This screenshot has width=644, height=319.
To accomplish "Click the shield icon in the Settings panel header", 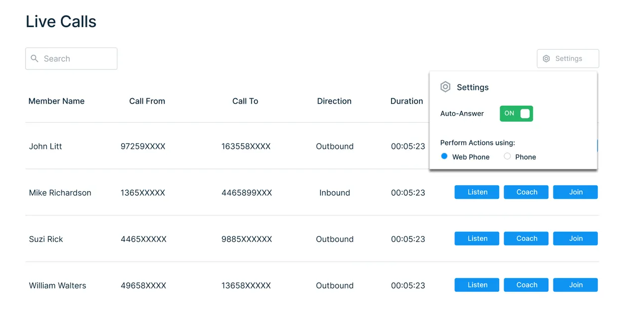I will (x=445, y=87).
